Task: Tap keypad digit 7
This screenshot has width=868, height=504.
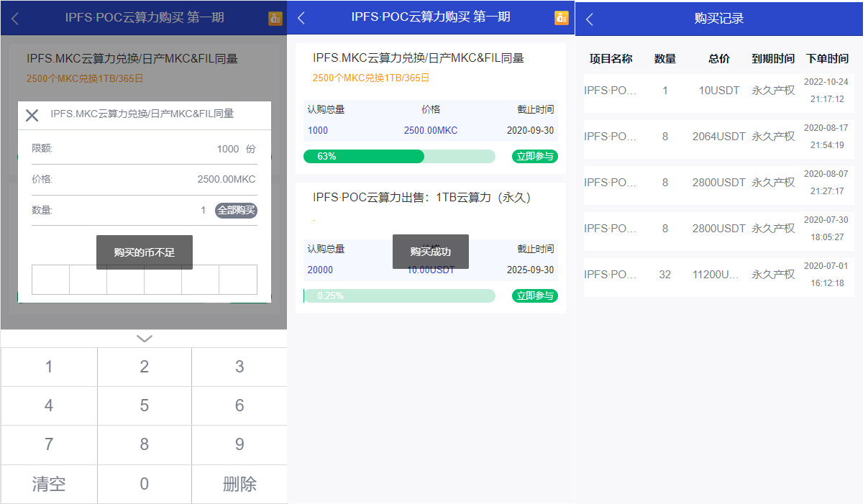Action: tap(49, 444)
